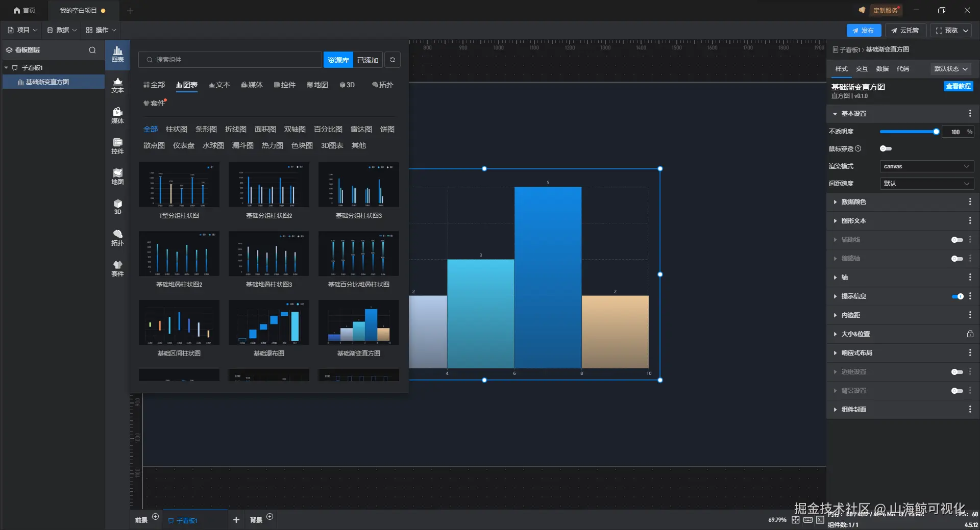Collapse the 子看板1 tree node
The image size is (980, 530).
6,67
